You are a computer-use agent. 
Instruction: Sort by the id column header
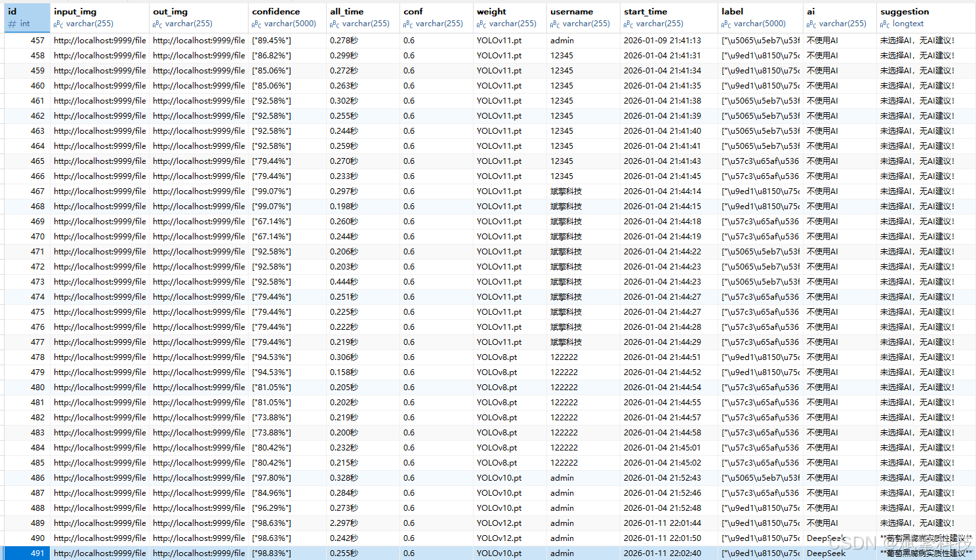point(26,17)
